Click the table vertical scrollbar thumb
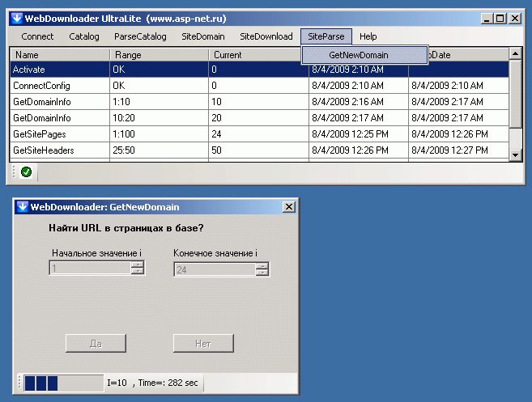This screenshot has width=532, height=402. pyautogui.click(x=515, y=94)
